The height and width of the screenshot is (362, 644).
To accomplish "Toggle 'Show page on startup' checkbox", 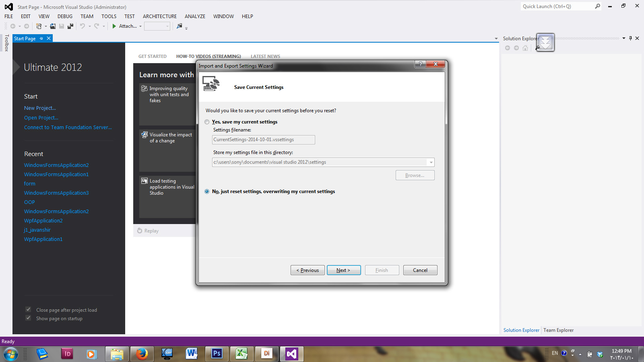I will click(x=28, y=318).
